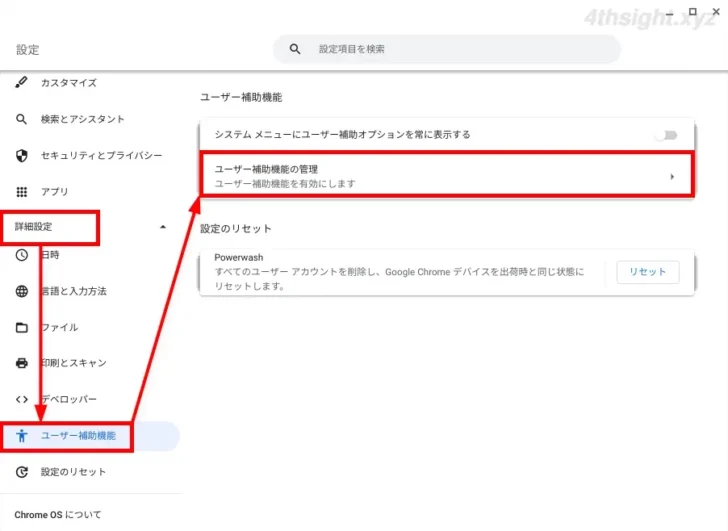The width and height of the screenshot is (728, 531).
Task: Click the Powerwash リセット button
Action: [x=648, y=272]
